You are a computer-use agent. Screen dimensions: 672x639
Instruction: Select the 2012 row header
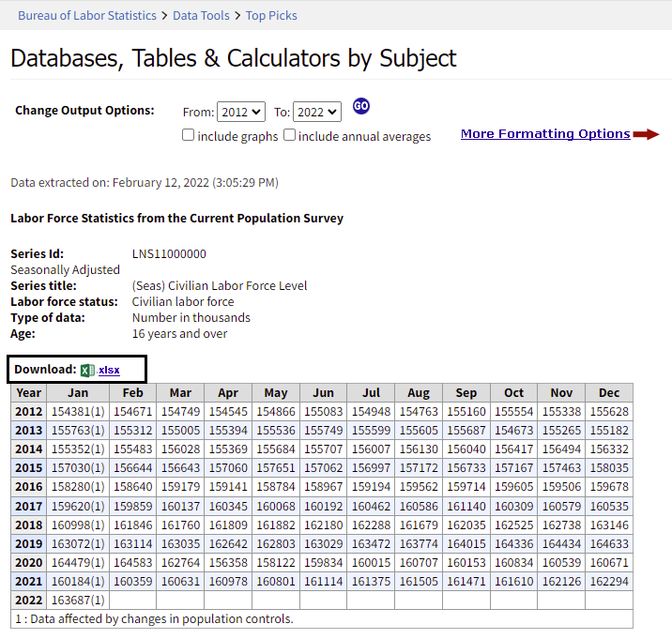[x=29, y=411]
